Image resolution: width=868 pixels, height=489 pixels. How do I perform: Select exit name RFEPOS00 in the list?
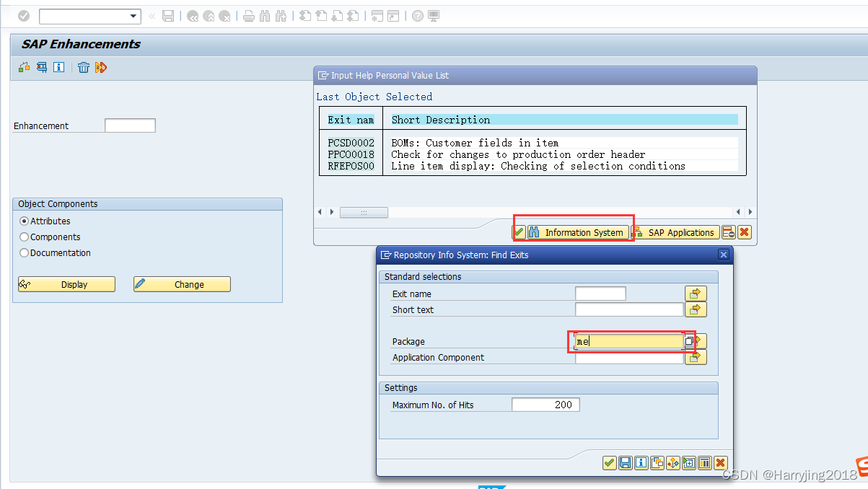point(351,166)
